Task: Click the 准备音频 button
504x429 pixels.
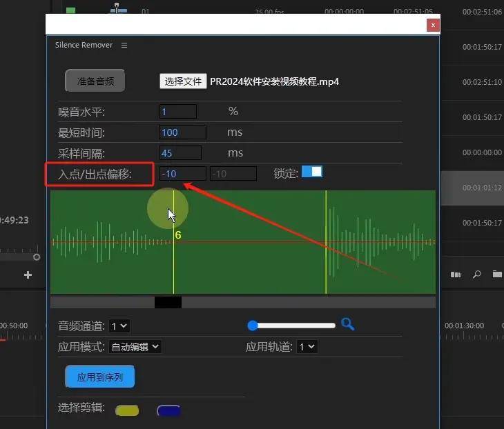Action: pyautogui.click(x=95, y=81)
